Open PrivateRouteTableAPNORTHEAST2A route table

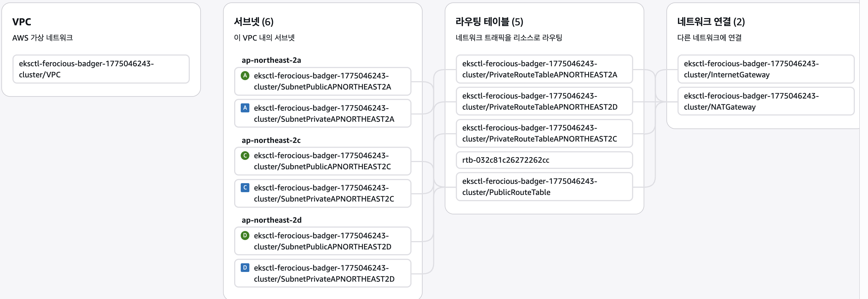(x=544, y=69)
